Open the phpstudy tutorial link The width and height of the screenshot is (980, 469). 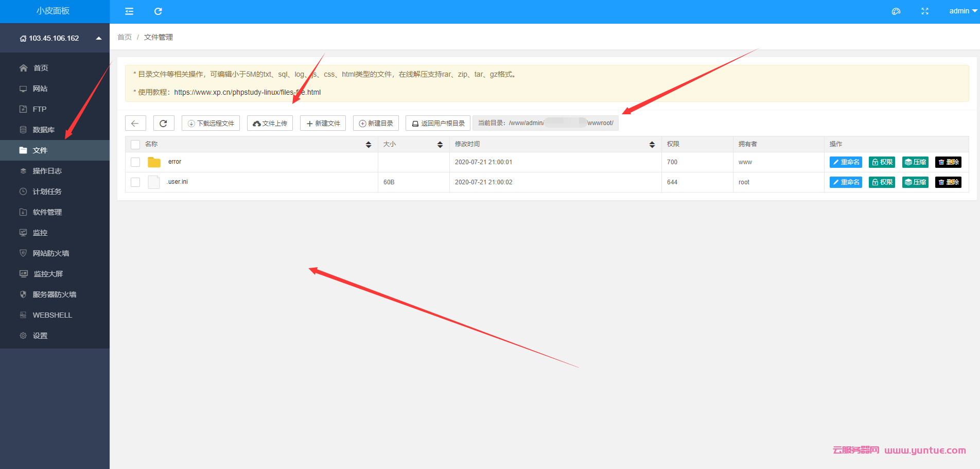247,92
